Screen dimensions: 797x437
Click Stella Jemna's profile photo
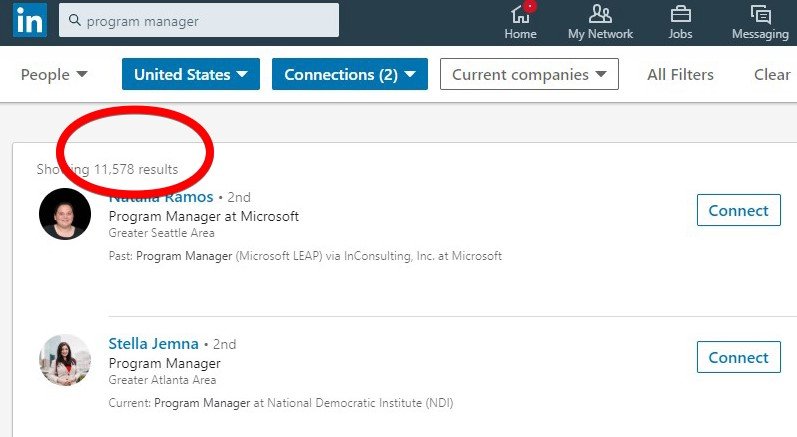click(x=65, y=360)
